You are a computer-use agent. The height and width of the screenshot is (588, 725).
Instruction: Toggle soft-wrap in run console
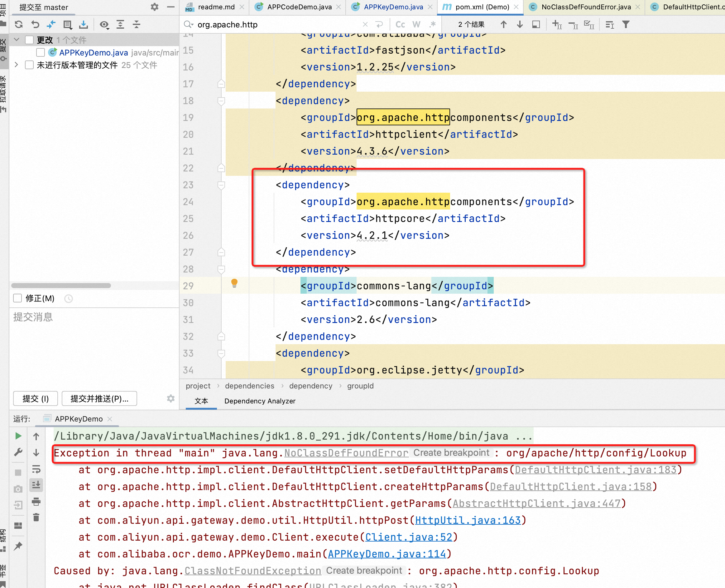[x=36, y=469]
